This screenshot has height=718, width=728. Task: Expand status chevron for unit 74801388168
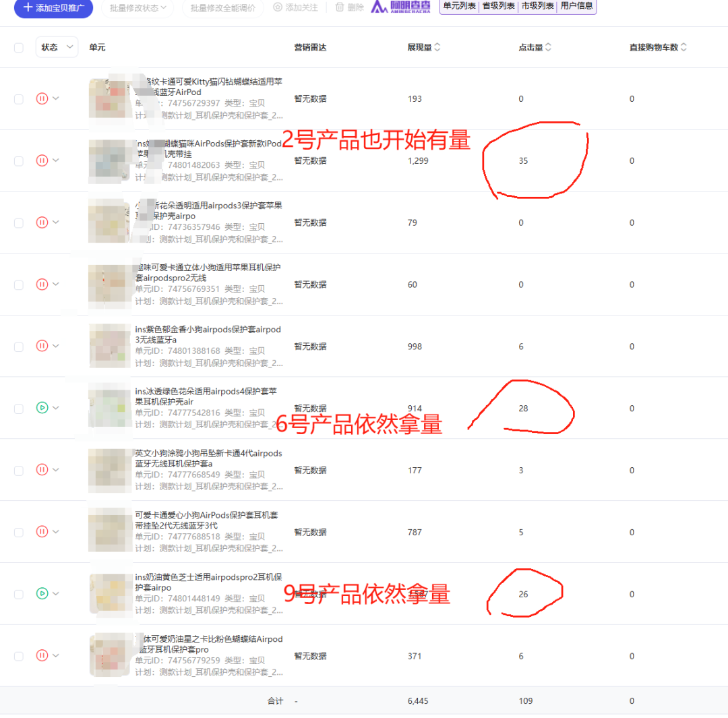[x=56, y=346]
